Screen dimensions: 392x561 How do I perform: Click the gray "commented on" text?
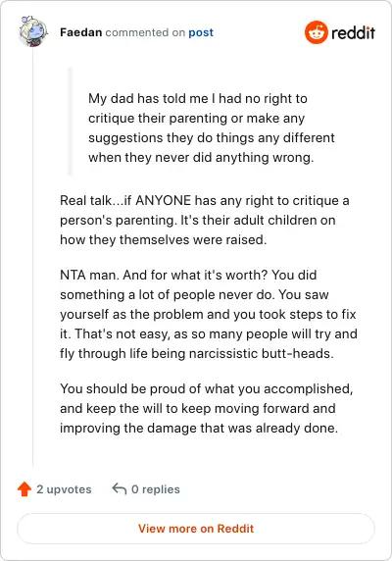[x=145, y=32]
